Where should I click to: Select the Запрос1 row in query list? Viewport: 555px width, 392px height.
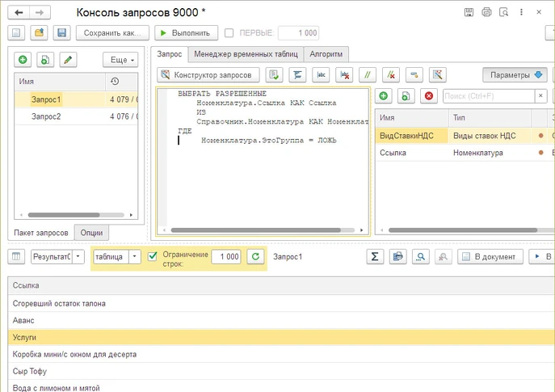76,99
